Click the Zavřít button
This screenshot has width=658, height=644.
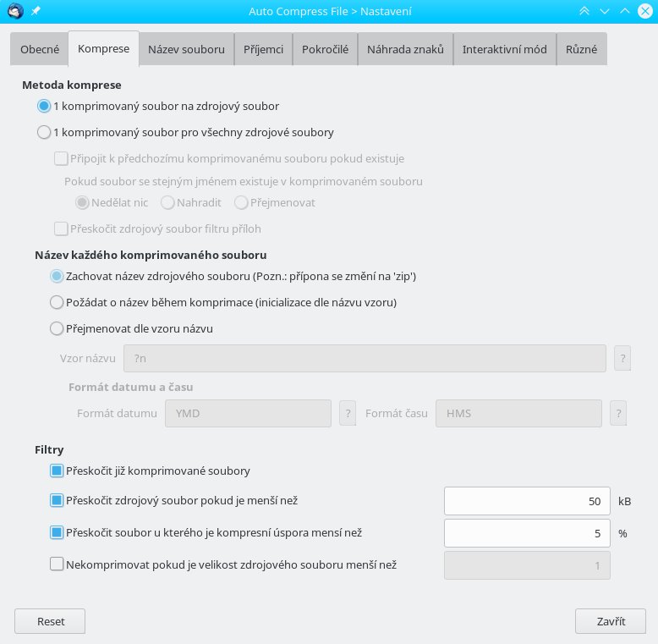(610, 621)
